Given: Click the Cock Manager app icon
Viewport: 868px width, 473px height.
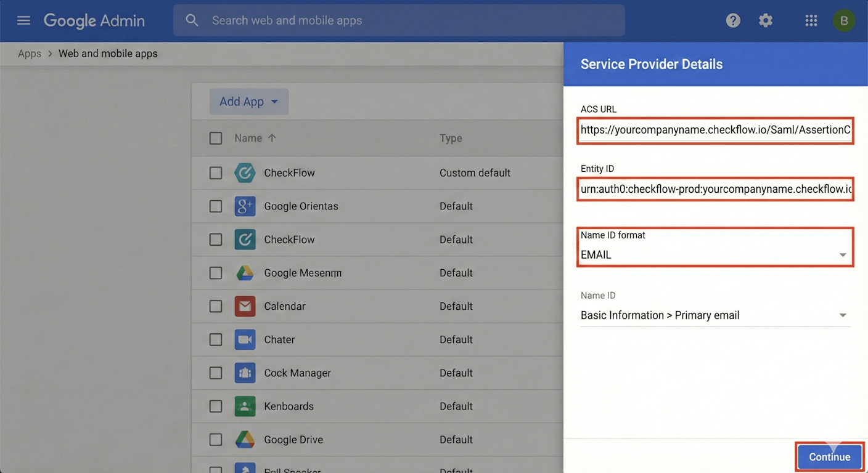Looking at the screenshot, I should pos(245,373).
